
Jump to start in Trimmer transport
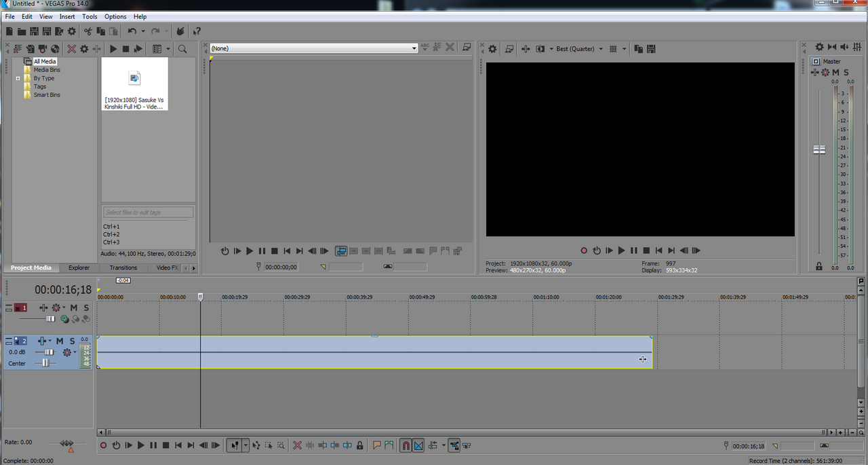(x=287, y=251)
